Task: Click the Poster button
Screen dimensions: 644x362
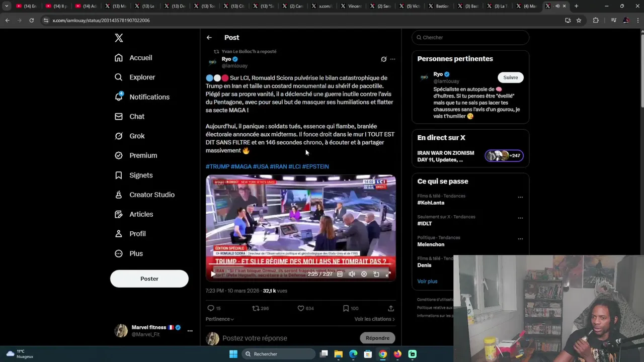Action: click(x=149, y=279)
